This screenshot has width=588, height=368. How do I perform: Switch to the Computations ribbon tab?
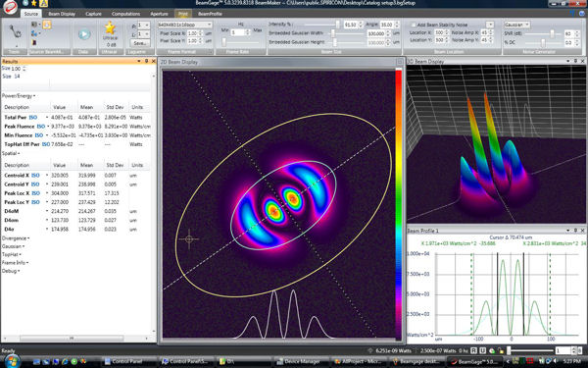coord(125,14)
